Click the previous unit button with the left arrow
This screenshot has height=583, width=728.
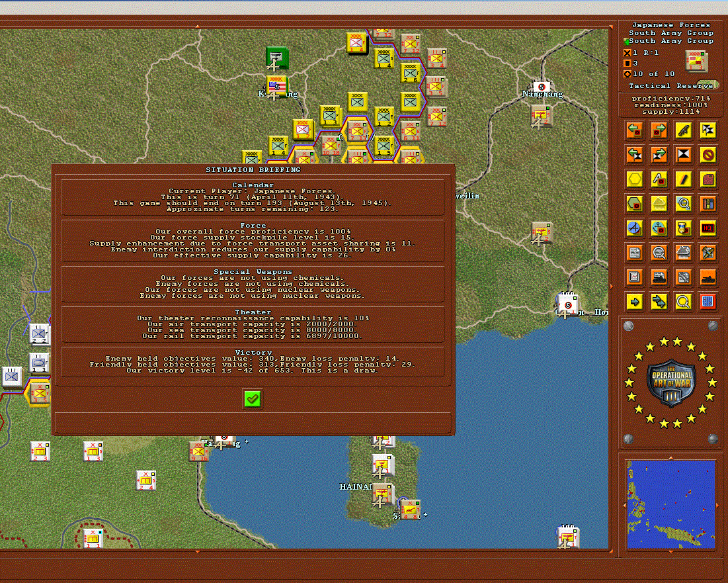coord(634,130)
